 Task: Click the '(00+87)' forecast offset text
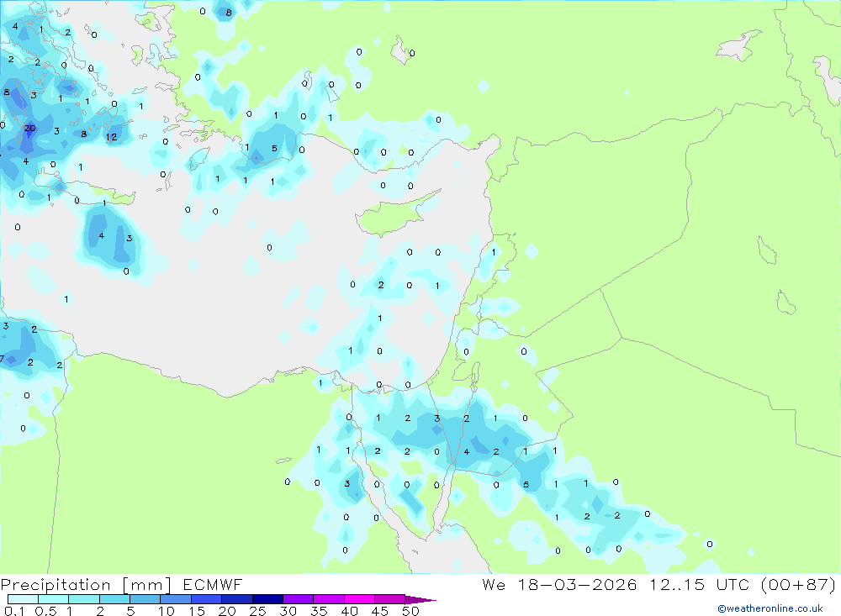798,584
